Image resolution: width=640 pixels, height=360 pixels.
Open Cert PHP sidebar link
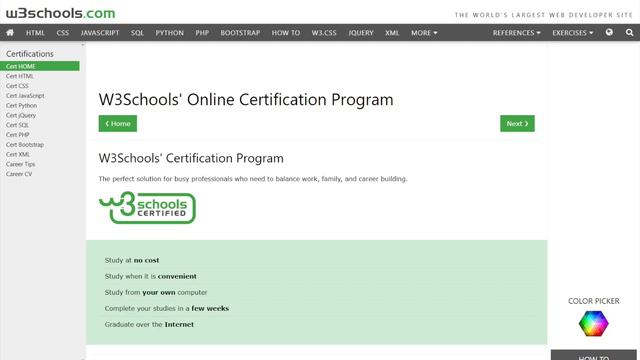(x=18, y=135)
